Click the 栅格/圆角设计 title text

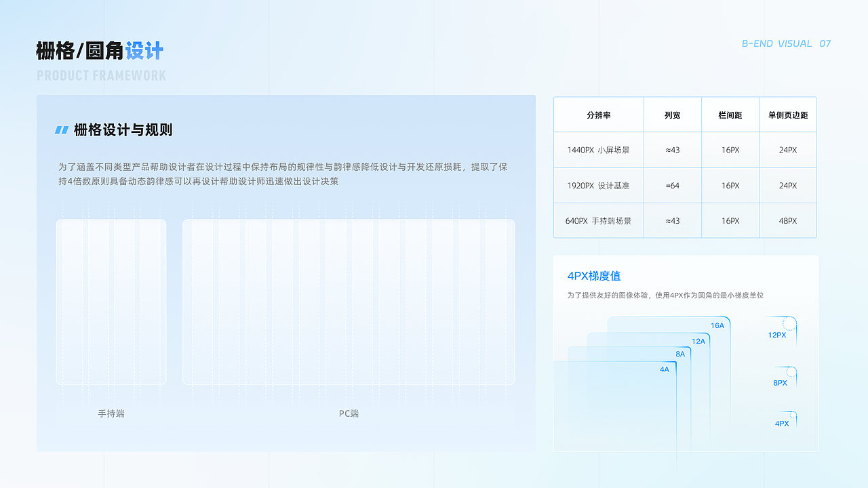99,51
